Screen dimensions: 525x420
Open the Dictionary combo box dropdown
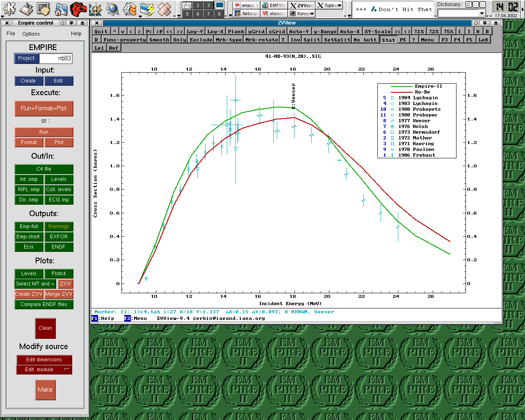coord(482,14)
